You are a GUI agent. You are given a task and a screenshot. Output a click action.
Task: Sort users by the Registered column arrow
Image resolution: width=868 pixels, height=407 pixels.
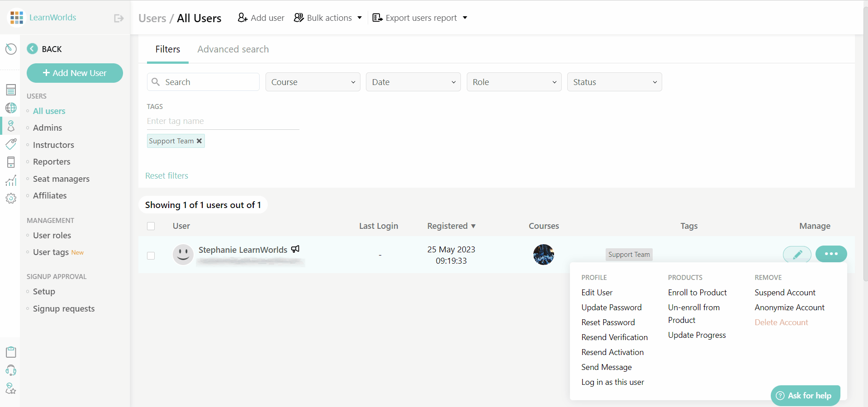(474, 226)
